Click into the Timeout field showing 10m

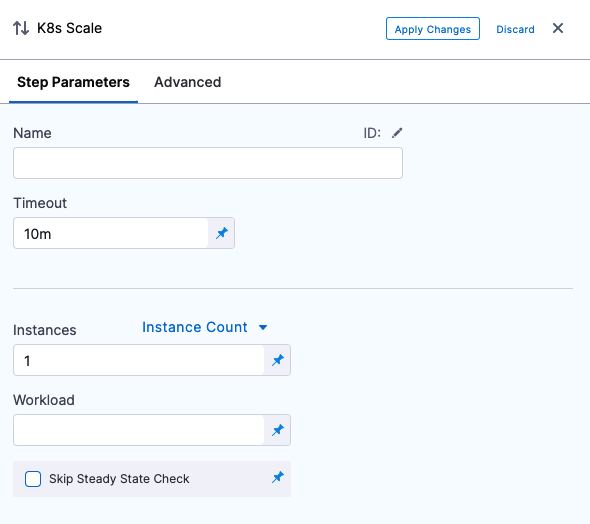point(110,233)
